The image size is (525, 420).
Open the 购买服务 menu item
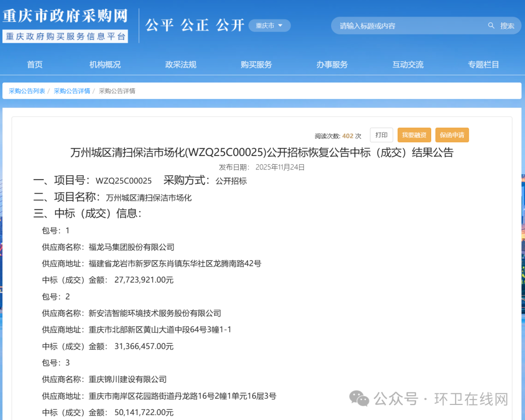[256, 65]
